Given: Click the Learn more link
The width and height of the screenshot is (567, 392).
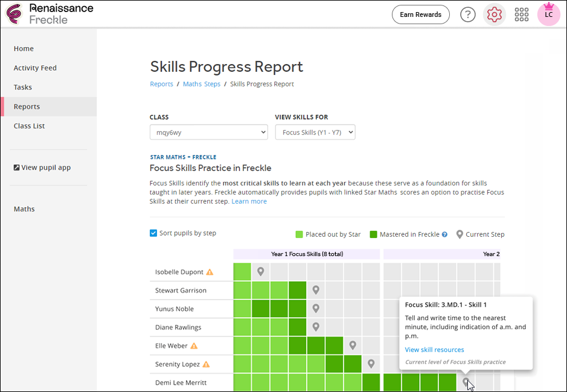Looking at the screenshot, I should click(249, 201).
